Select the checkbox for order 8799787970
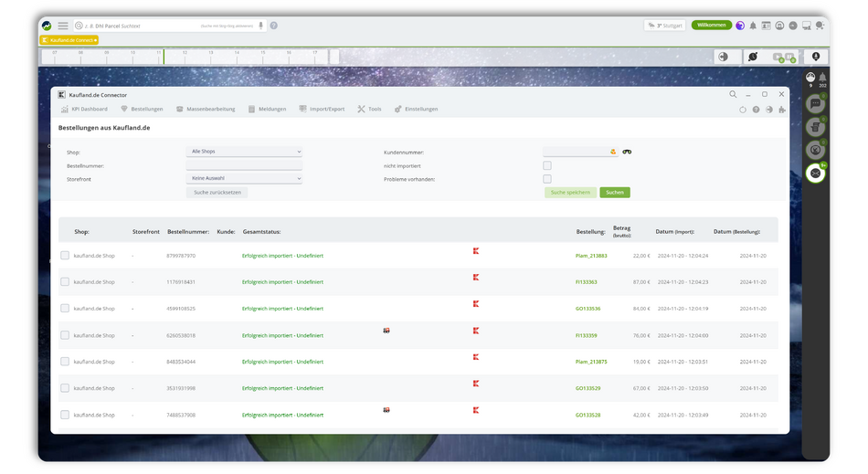Viewport: 868px width, 474px height. pos(65,256)
